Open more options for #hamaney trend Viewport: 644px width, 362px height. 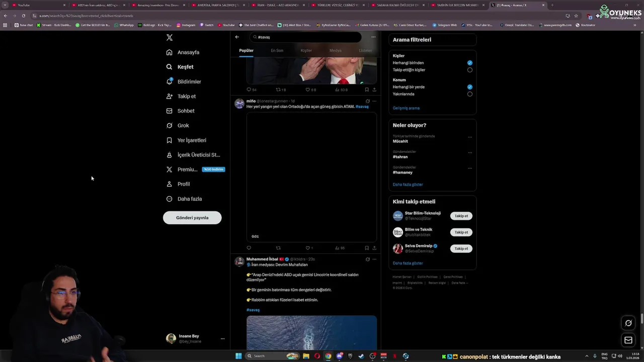pyautogui.click(x=470, y=168)
